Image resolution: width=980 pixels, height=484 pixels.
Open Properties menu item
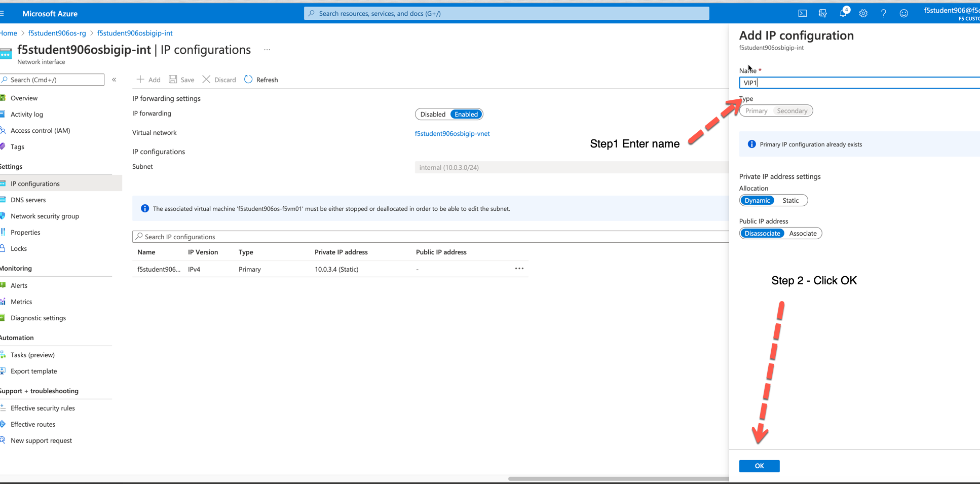(25, 232)
